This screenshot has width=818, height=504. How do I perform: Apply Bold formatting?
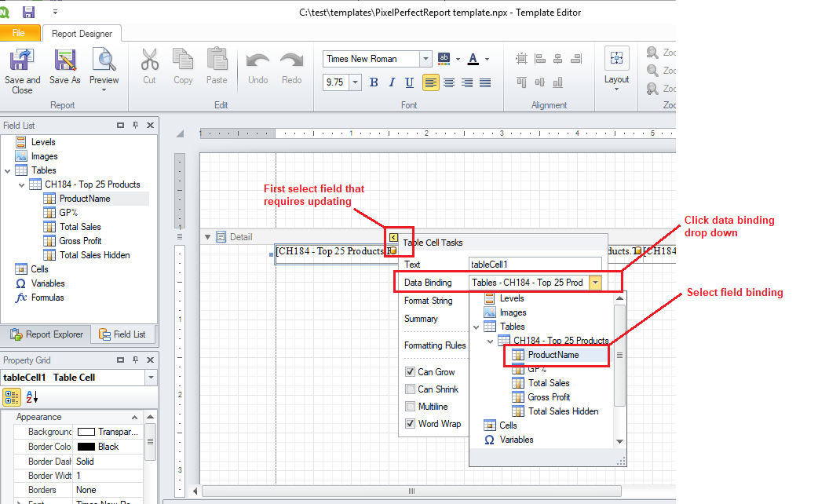[374, 82]
